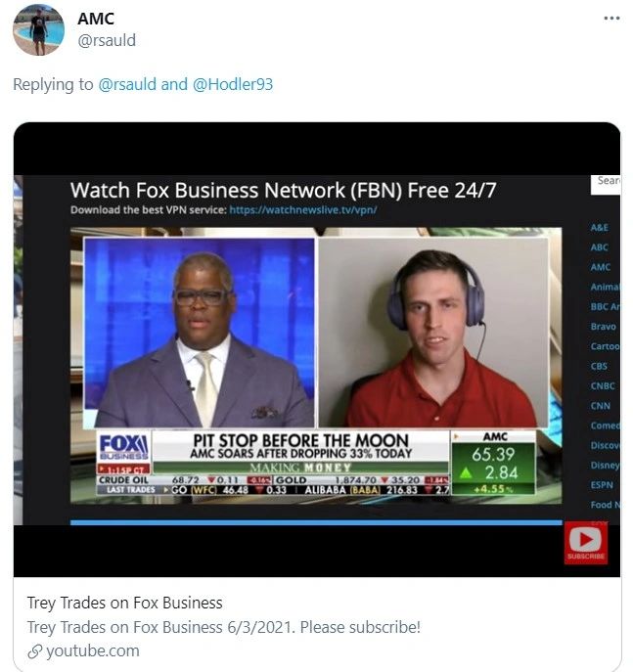
Task: Open the watchnewslive.tv VPN link
Action: point(303,210)
